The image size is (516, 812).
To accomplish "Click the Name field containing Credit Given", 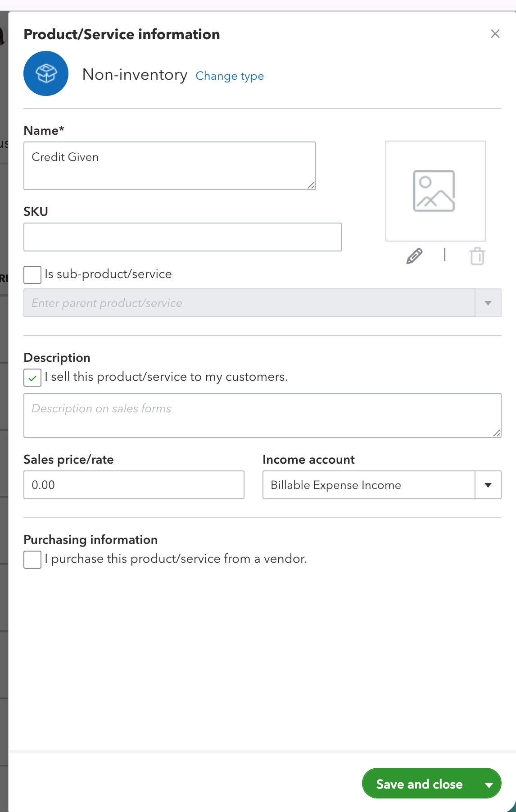I will (169, 165).
